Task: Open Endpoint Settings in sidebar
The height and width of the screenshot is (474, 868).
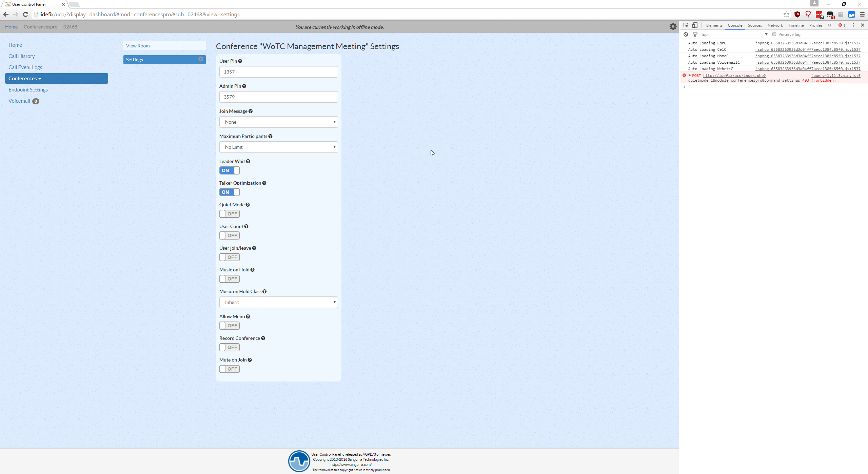Action: tap(28, 89)
